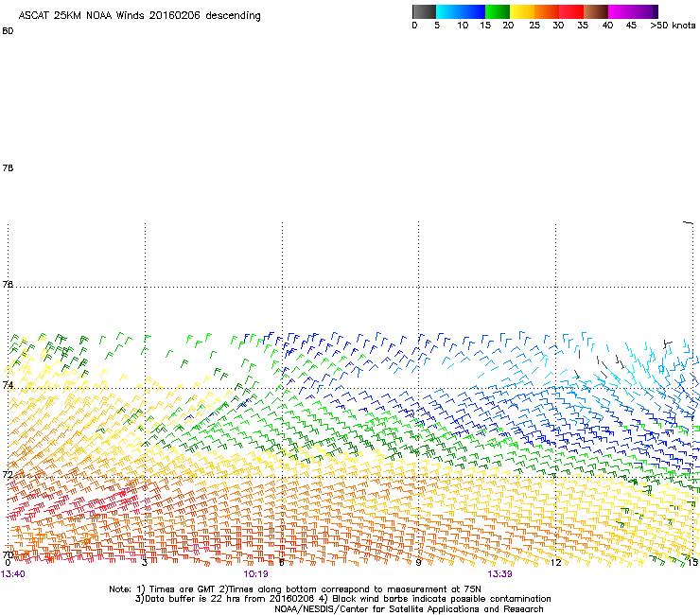Image resolution: width=700 pixels, height=615 pixels.
Task: Click the note line starting 'Note: 1) Times are GMT'
Action: (295, 589)
